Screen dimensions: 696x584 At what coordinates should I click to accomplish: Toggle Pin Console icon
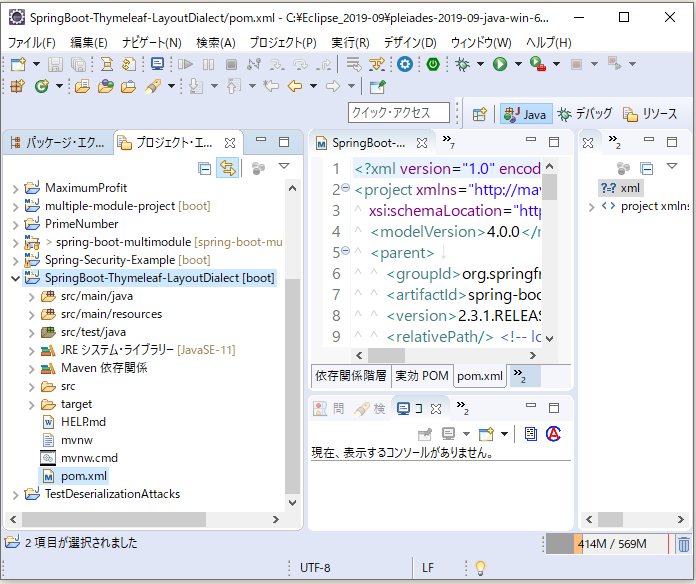(425, 434)
